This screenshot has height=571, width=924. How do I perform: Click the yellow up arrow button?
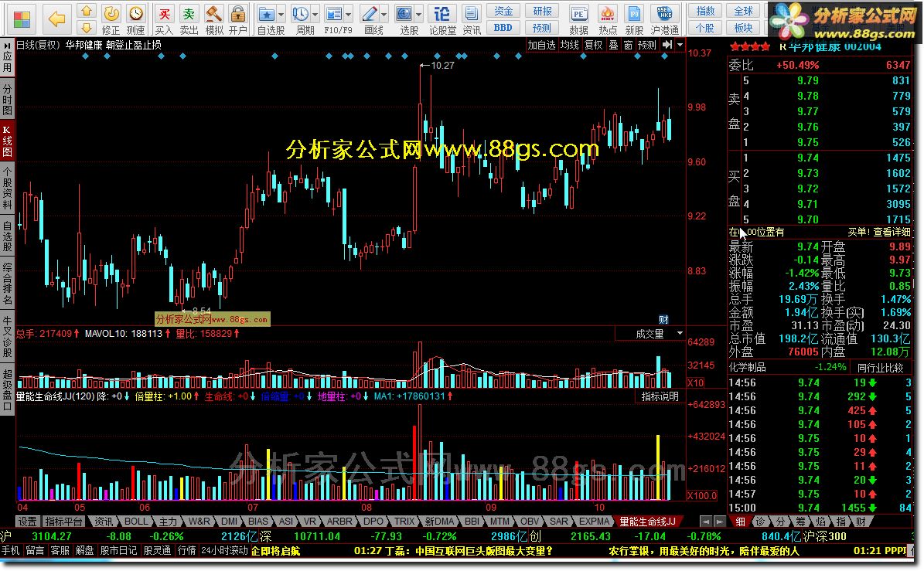[x=87, y=11]
